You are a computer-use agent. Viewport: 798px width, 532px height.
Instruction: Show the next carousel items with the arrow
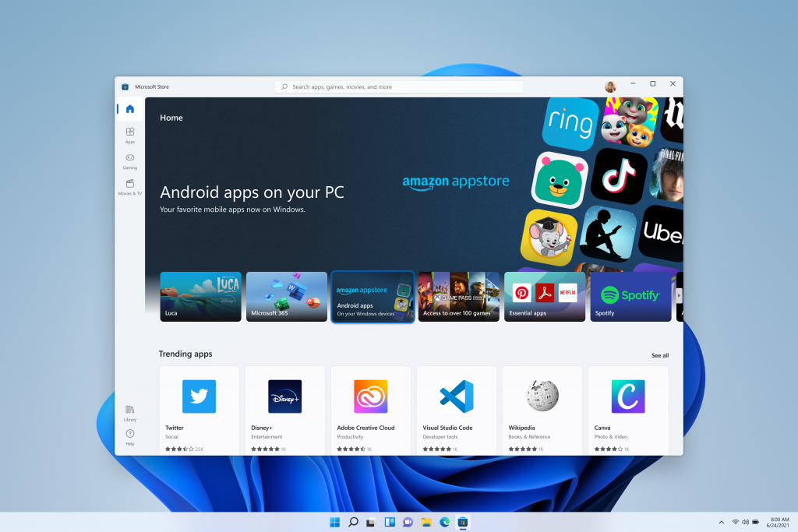pyautogui.click(x=679, y=295)
